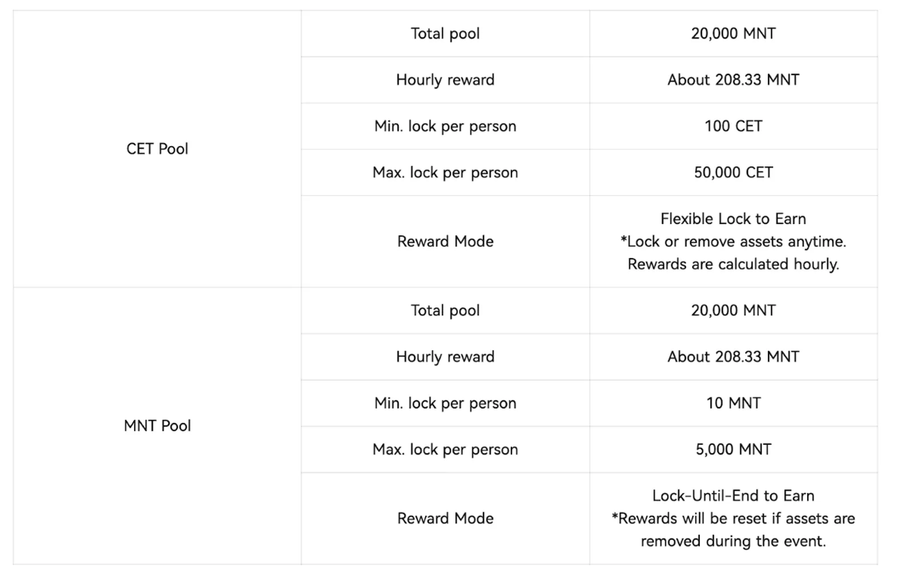Click the MNT Pool cell
912x588 pixels.
click(x=157, y=426)
